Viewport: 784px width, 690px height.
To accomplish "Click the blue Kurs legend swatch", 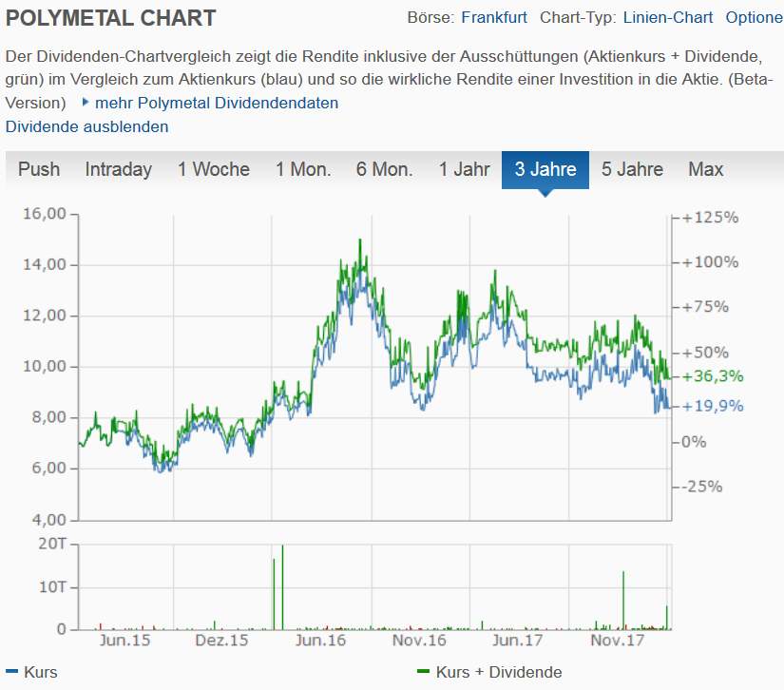I will (x=11, y=672).
